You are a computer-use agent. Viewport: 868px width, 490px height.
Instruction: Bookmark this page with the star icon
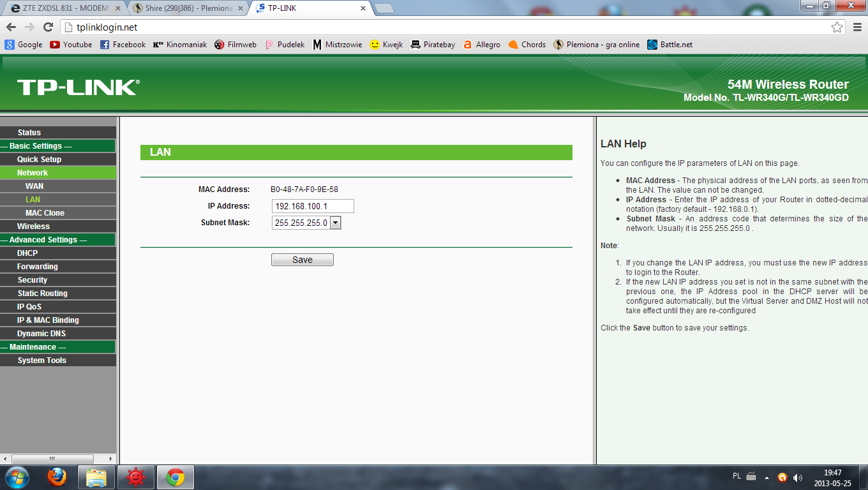[x=837, y=27]
